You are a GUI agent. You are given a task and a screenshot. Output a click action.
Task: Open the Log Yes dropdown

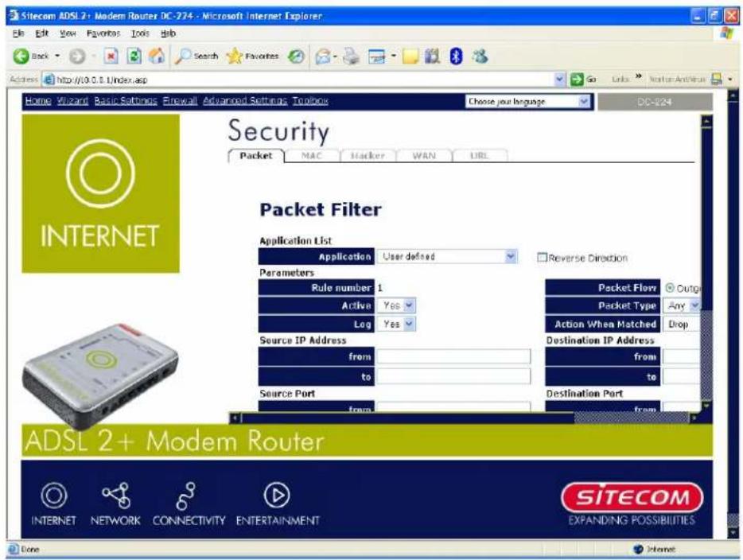tap(397, 324)
